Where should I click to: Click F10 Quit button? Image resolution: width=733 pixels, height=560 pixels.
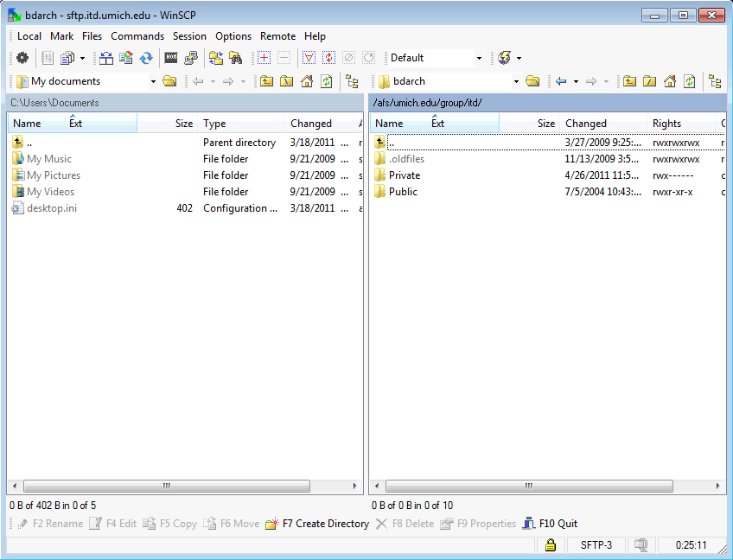pyautogui.click(x=551, y=524)
